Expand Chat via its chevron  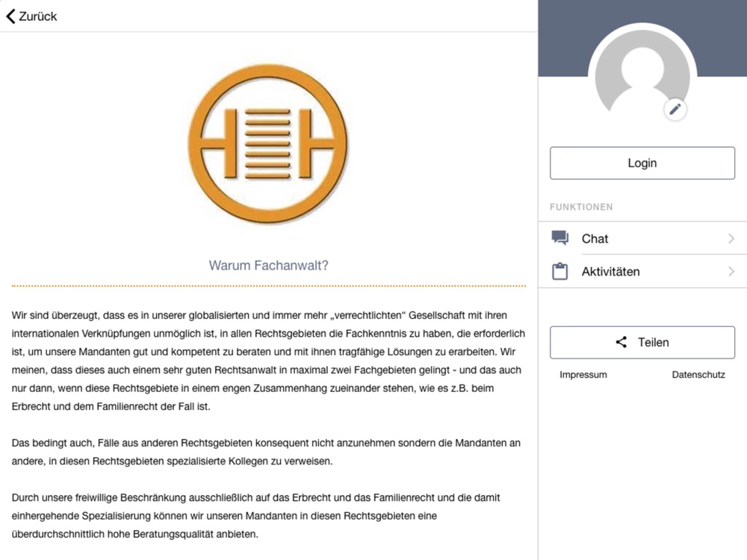click(x=731, y=239)
